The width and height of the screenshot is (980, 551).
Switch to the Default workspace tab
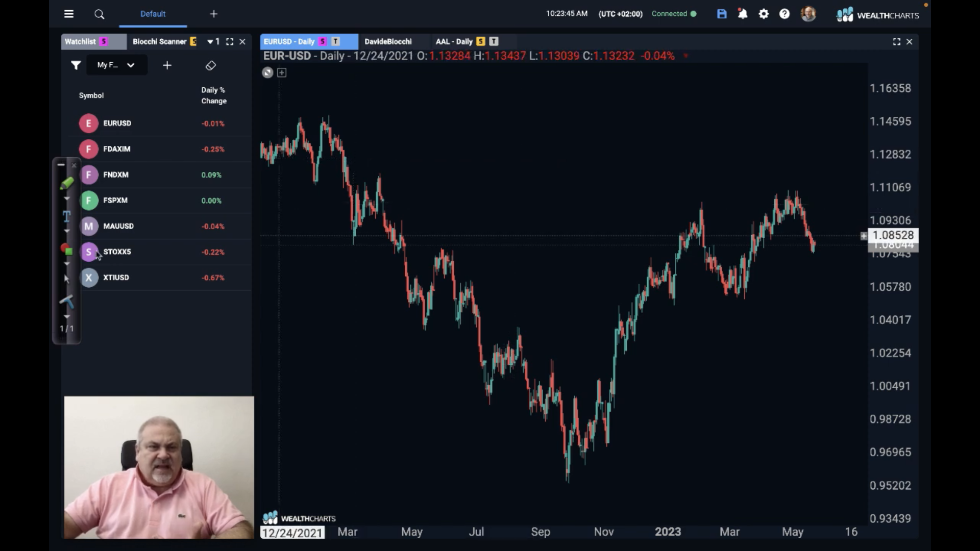153,14
